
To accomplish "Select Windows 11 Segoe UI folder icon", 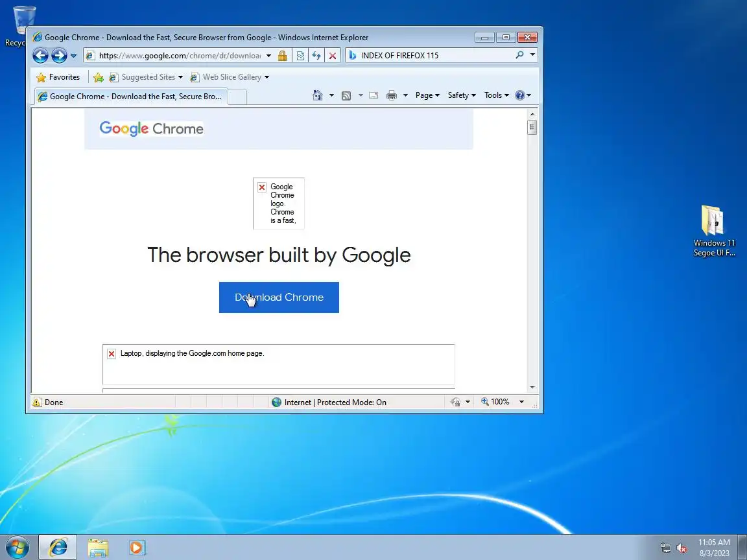I will point(714,231).
